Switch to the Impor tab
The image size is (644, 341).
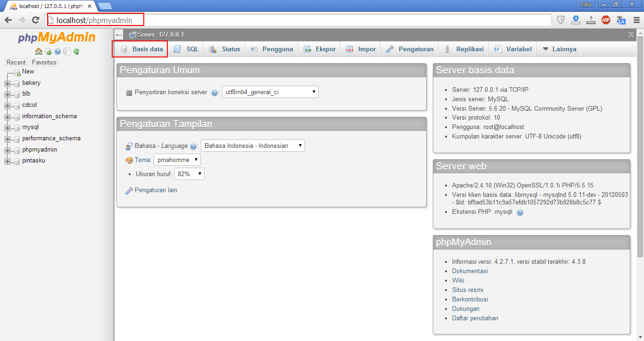coord(361,49)
